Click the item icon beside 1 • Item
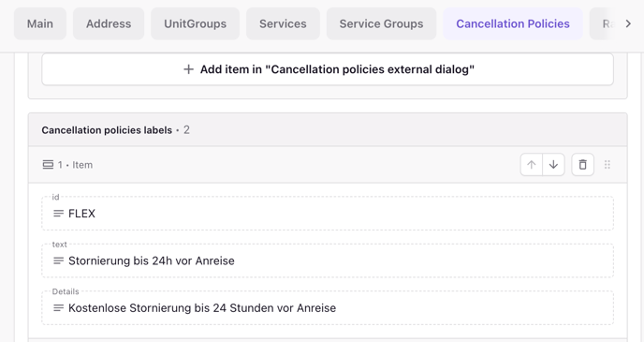644x342 pixels. click(48, 165)
